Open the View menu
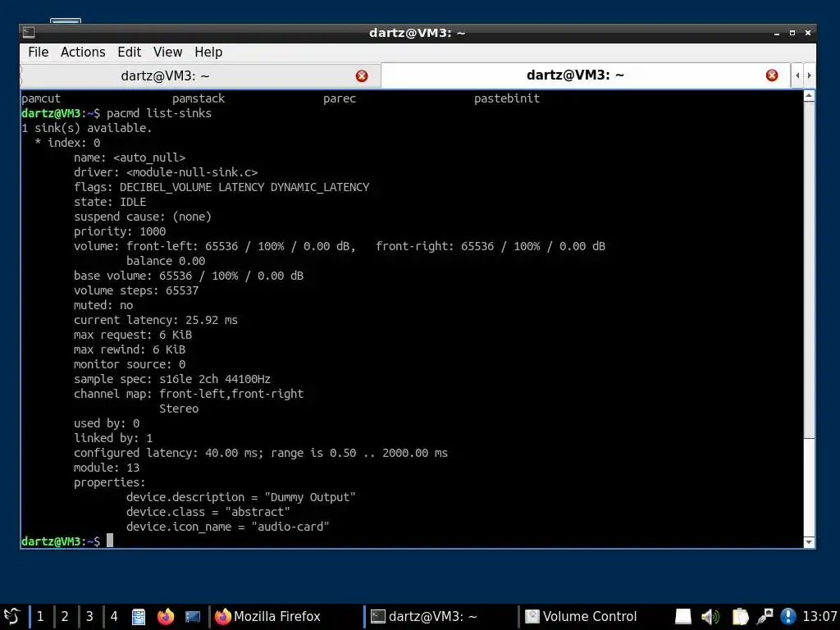Screen dimensions: 840x630 (x=167, y=52)
